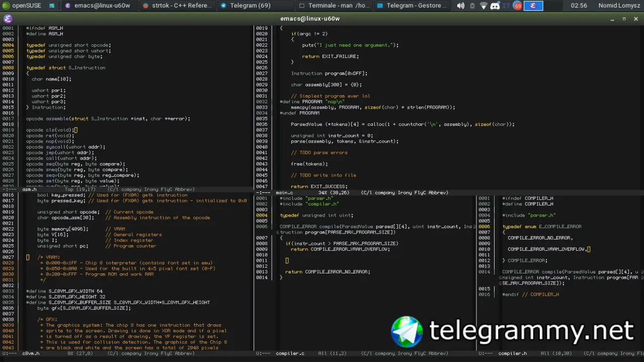Click 'COMPILE_ERROR_NO_ERROR,' enum entry in compiler.h

[x=540, y=238]
